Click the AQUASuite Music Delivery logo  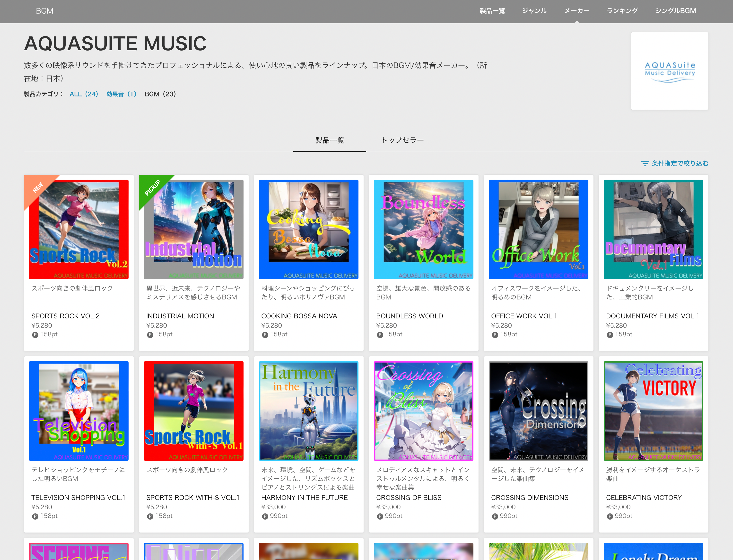(670, 71)
